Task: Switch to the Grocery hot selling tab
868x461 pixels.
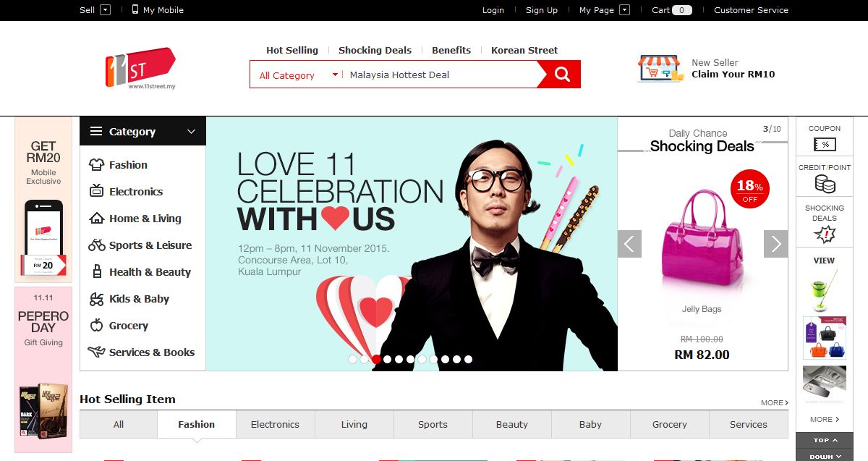Action: [670, 425]
